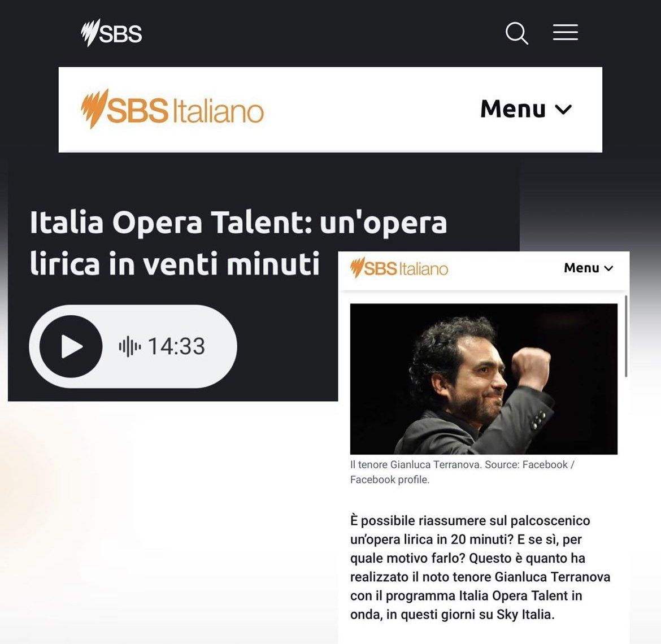Click the 14:33 duration label
This screenshot has height=644, width=661.
click(177, 346)
